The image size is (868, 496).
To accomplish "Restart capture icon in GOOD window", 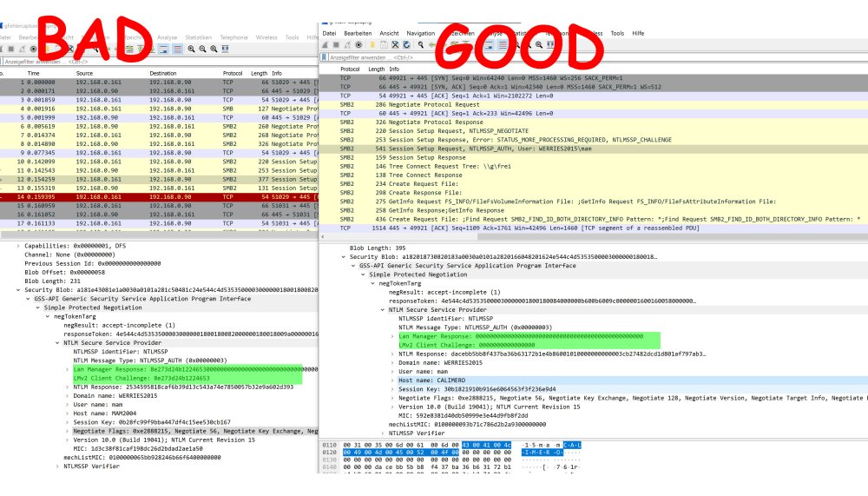I will tap(348, 44).
